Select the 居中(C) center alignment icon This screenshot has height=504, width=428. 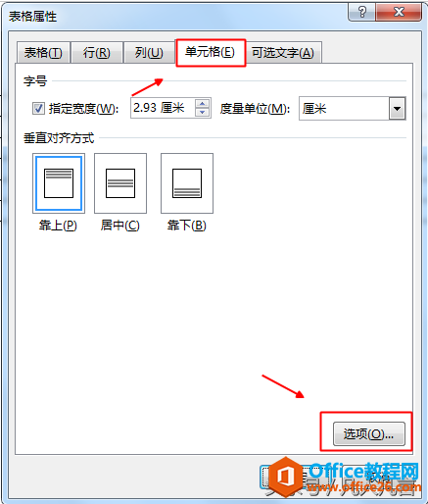120,183
